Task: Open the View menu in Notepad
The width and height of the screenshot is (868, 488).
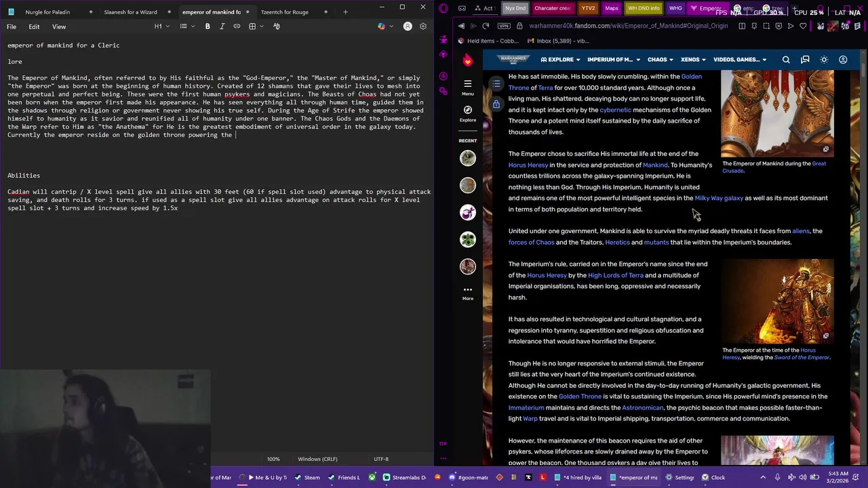Action: click(x=59, y=26)
